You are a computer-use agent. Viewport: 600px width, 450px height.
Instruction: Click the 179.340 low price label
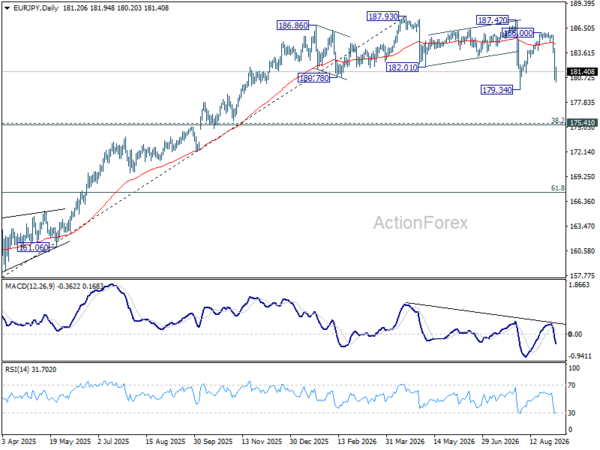pos(497,90)
